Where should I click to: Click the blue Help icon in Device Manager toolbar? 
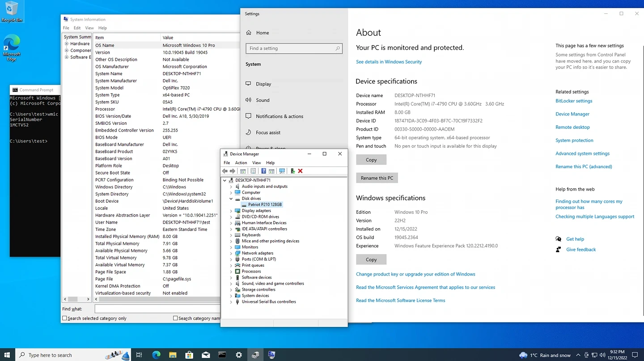pos(263,171)
